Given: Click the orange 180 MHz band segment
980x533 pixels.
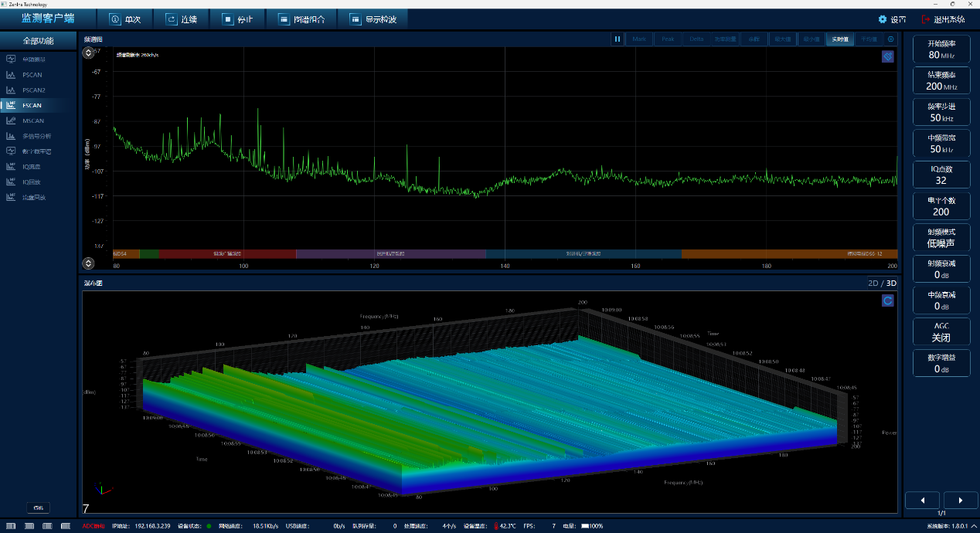Looking at the screenshot, I should pyautogui.click(x=789, y=253).
